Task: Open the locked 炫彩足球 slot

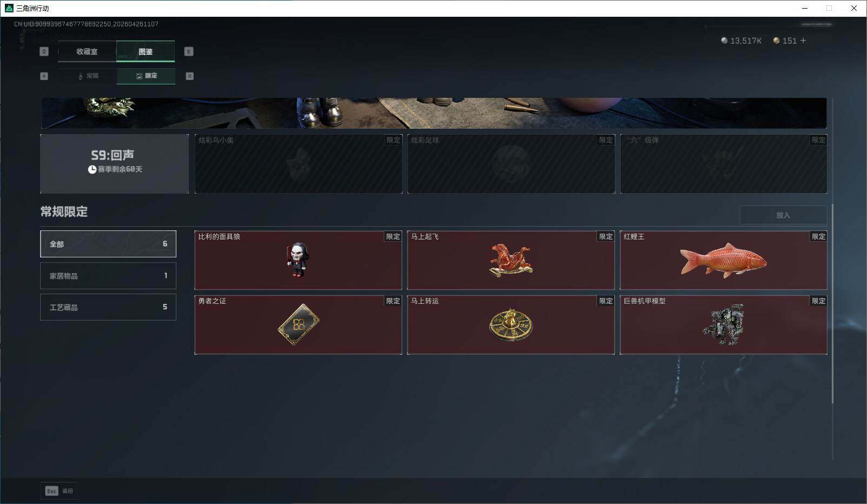Action: pos(511,164)
